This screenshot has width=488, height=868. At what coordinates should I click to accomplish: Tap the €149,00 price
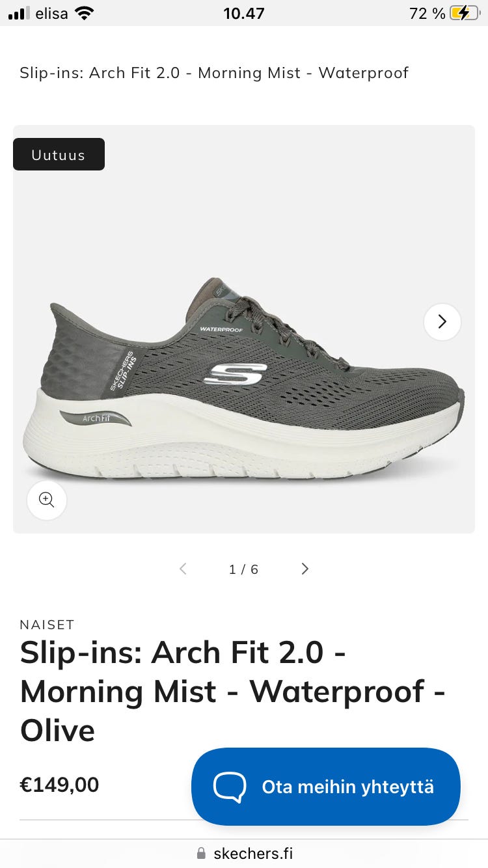(59, 784)
